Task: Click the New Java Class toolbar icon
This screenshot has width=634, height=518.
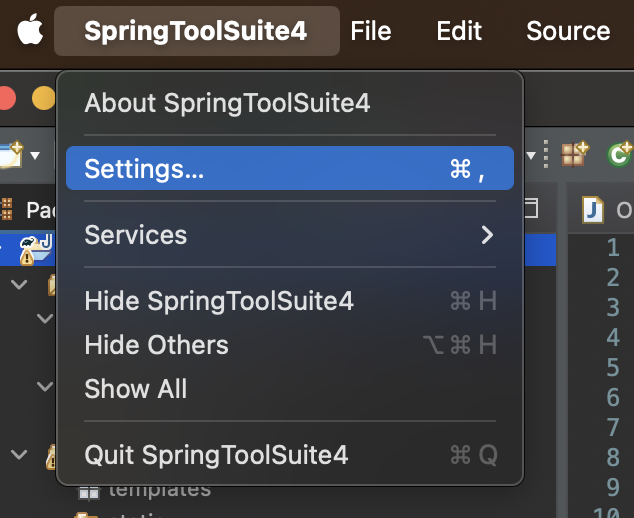Action: coord(620,153)
